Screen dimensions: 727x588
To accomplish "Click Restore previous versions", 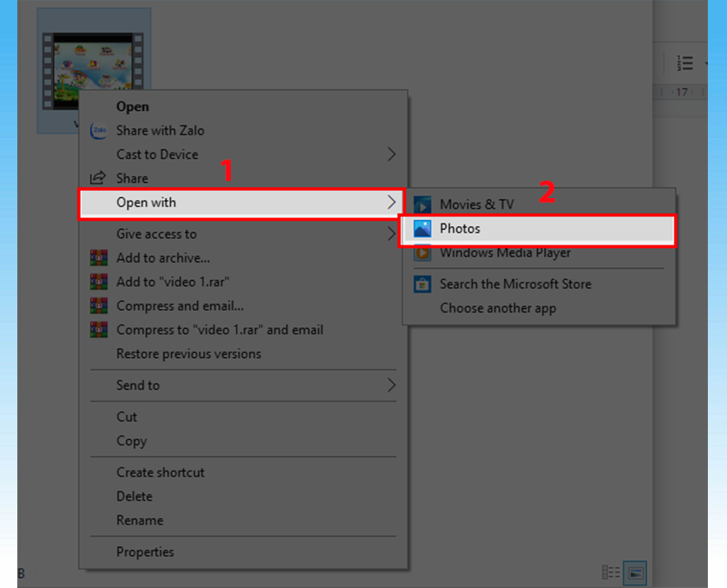I will click(188, 354).
